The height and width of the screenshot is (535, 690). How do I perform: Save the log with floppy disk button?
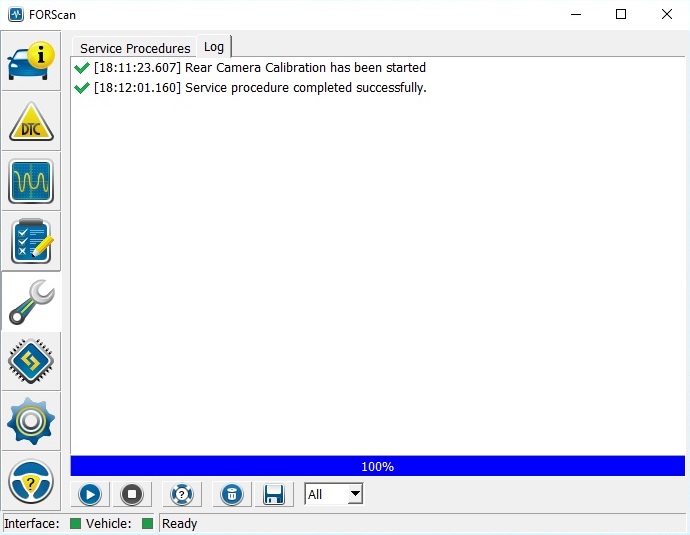(x=274, y=494)
